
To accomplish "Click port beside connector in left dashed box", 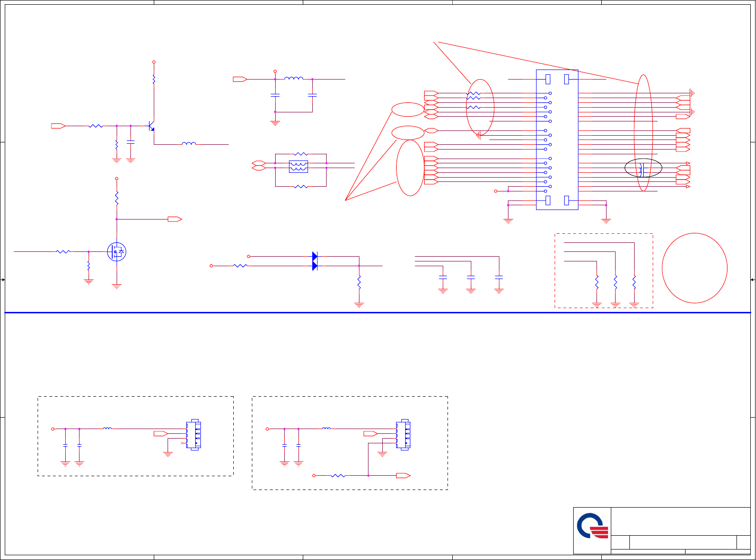I will 161,433.
